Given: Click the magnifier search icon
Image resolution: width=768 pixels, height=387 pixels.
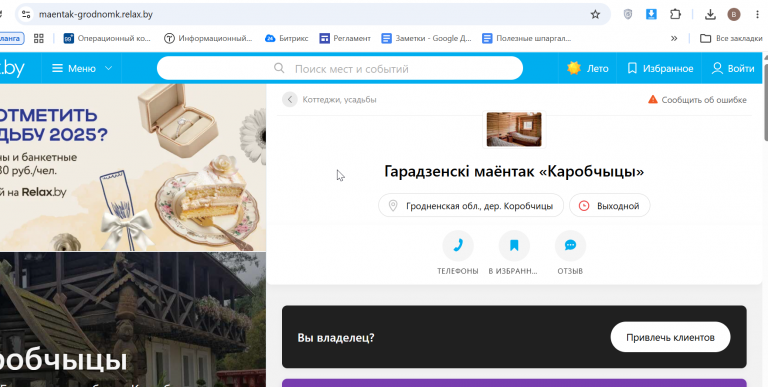Looking at the screenshot, I should [x=279, y=68].
